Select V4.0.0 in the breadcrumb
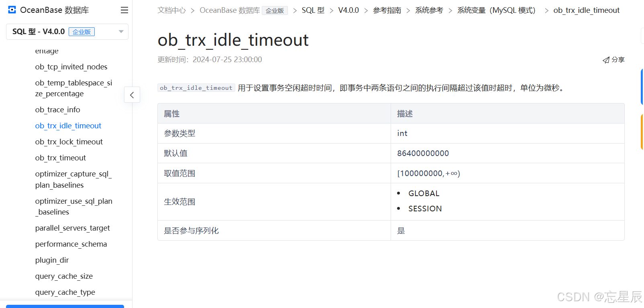644x308 pixels. click(x=348, y=10)
